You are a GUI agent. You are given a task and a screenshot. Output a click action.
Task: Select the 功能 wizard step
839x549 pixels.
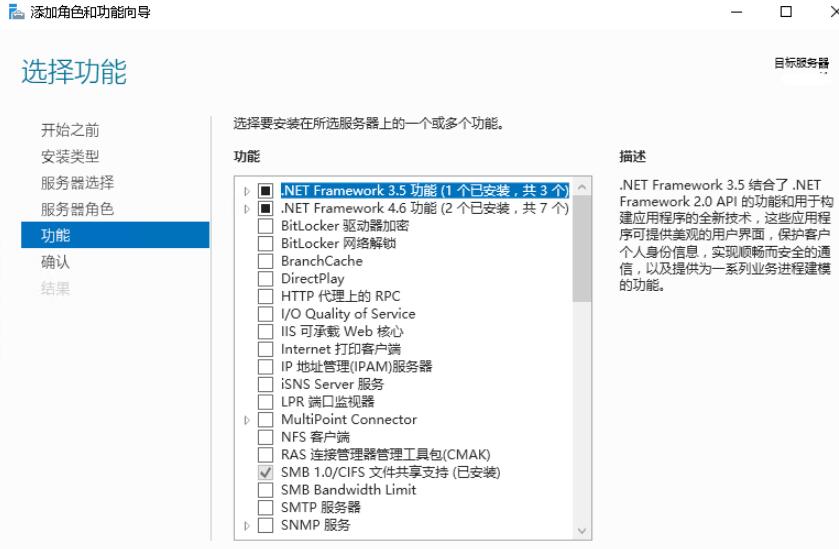point(115,235)
